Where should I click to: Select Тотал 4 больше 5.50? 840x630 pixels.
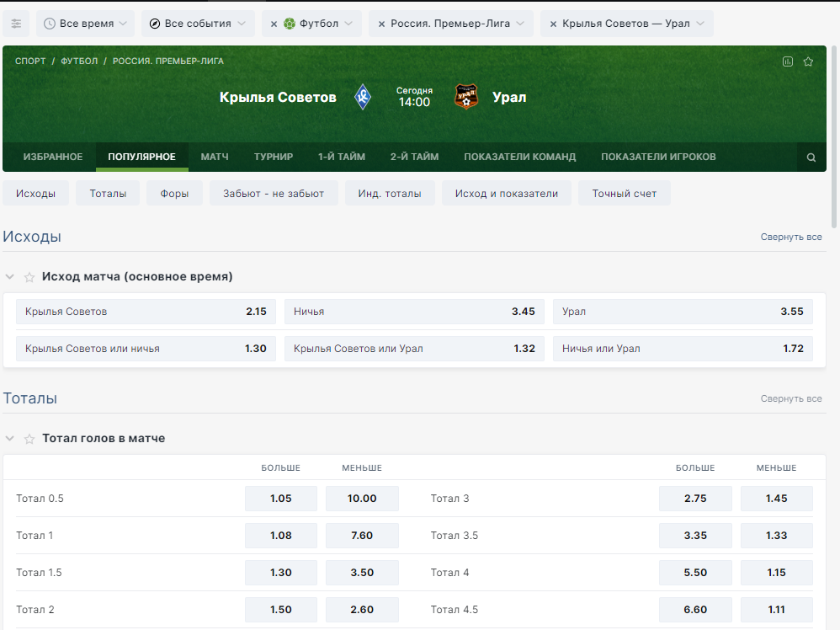695,573
